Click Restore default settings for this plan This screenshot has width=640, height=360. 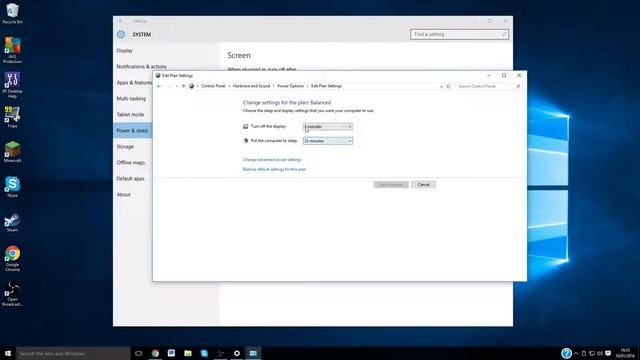tap(274, 169)
